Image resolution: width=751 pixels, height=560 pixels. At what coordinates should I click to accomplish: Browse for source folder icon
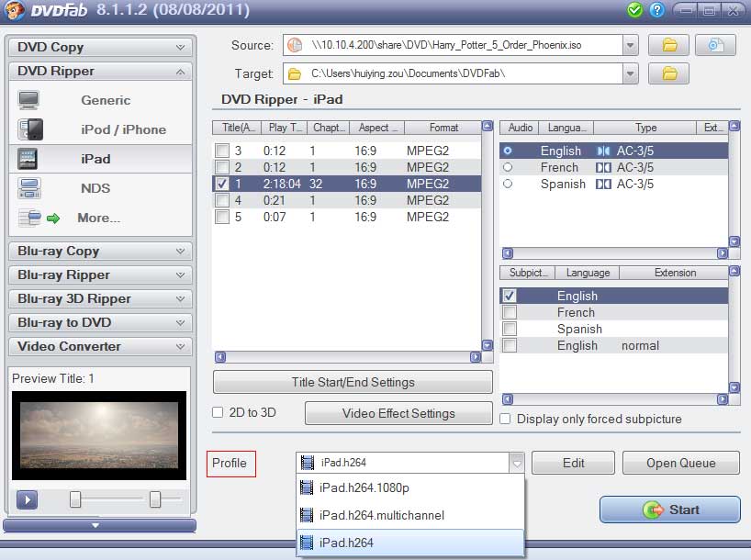pyautogui.click(x=668, y=46)
